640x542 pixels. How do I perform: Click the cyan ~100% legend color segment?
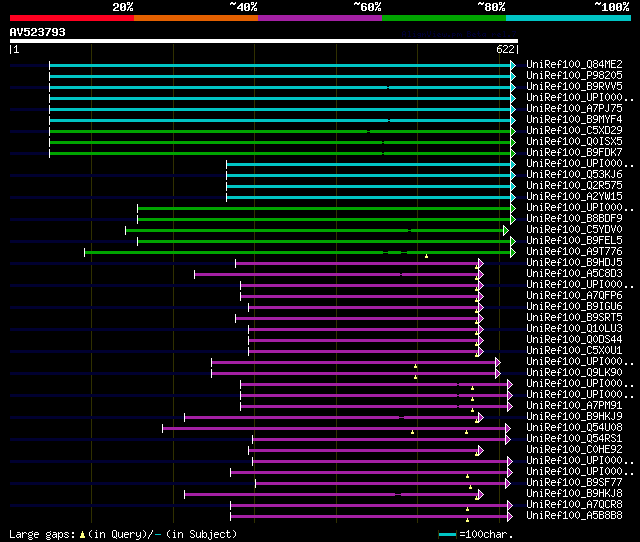pyautogui.click(x=569, y=18)
